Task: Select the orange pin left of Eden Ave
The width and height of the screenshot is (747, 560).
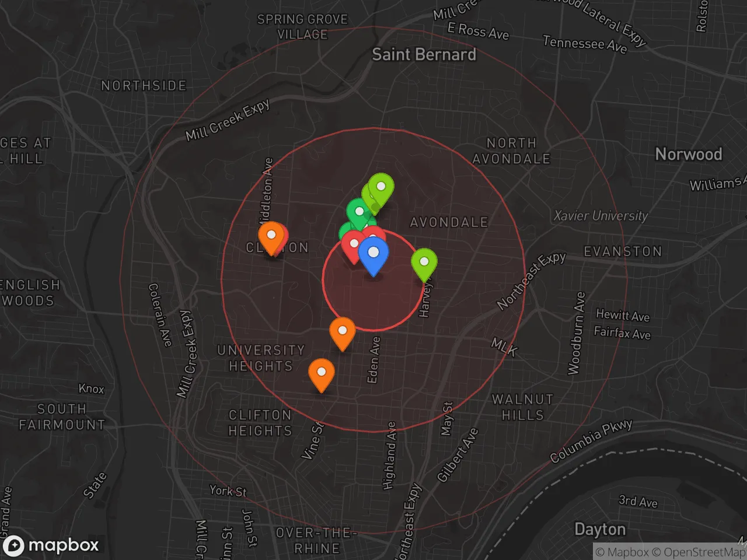Action: click(343, 332)
